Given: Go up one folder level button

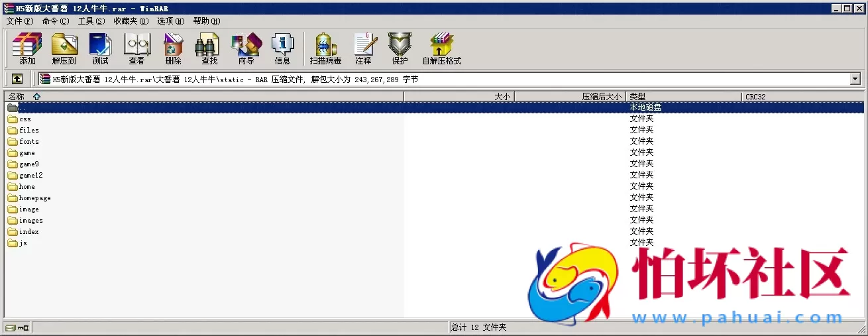Looking at the screenshot, I should coord(17,79).
